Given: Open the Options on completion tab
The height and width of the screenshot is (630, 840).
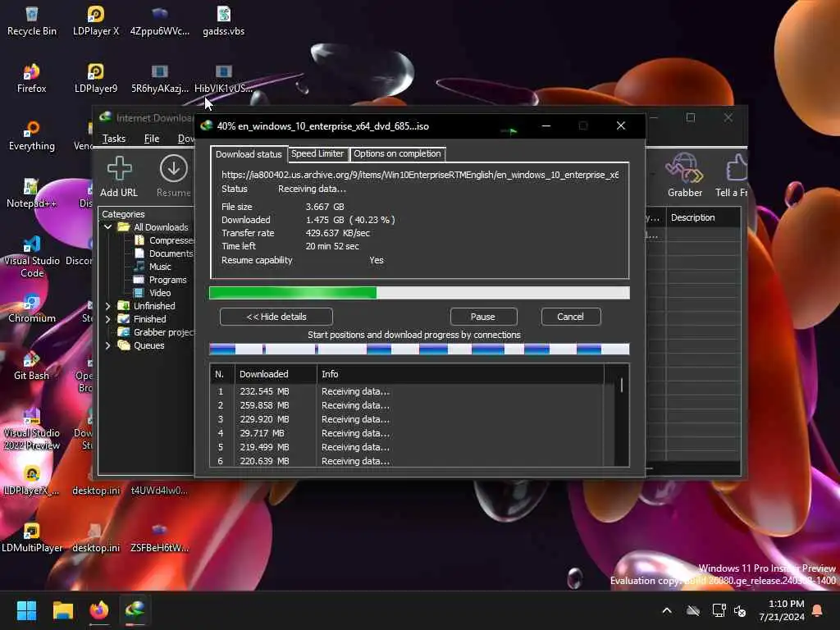Looking at the screenshot, I should pyautogui.click(x=397, y=154).
